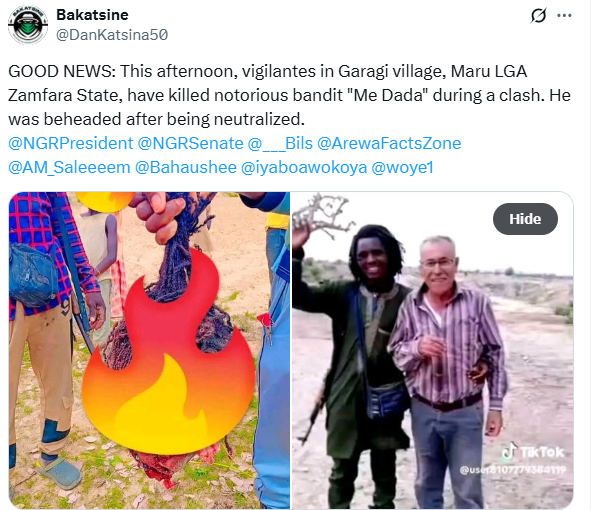Click the tweet body text to expand post
The width and height of the screenshot is (595, 510).
point(289,95)
